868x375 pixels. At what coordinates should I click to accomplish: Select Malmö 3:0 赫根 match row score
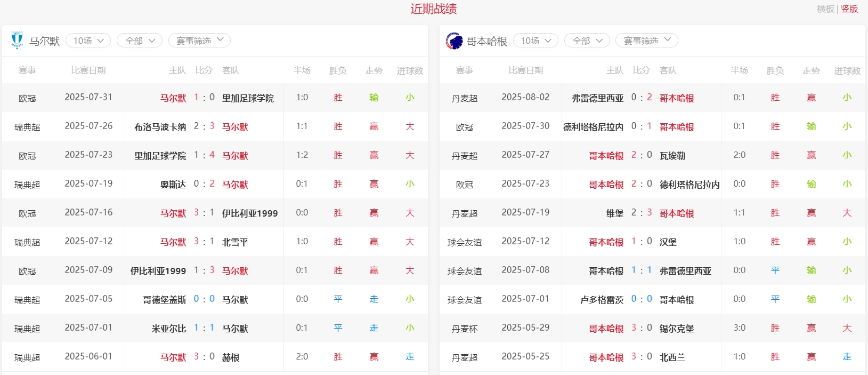[x=204, y=357]
